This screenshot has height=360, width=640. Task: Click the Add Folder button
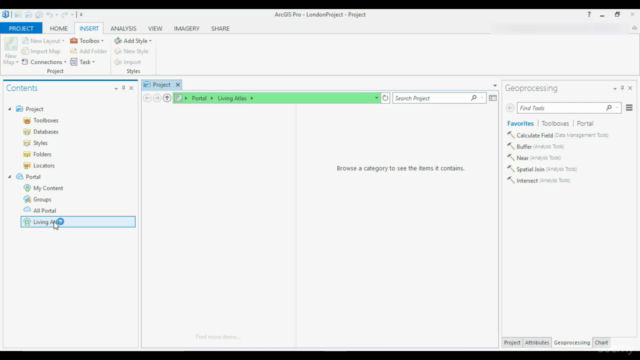click(88, 51)
